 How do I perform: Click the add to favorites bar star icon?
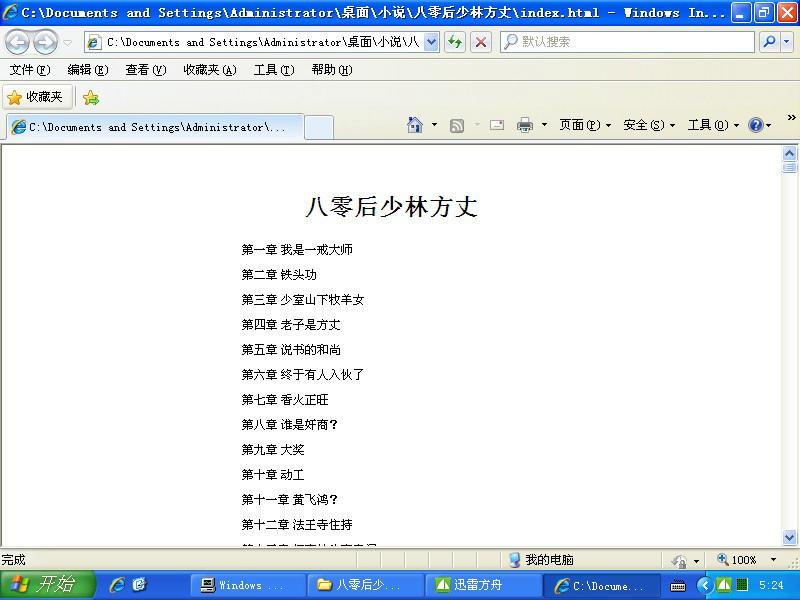91,97
